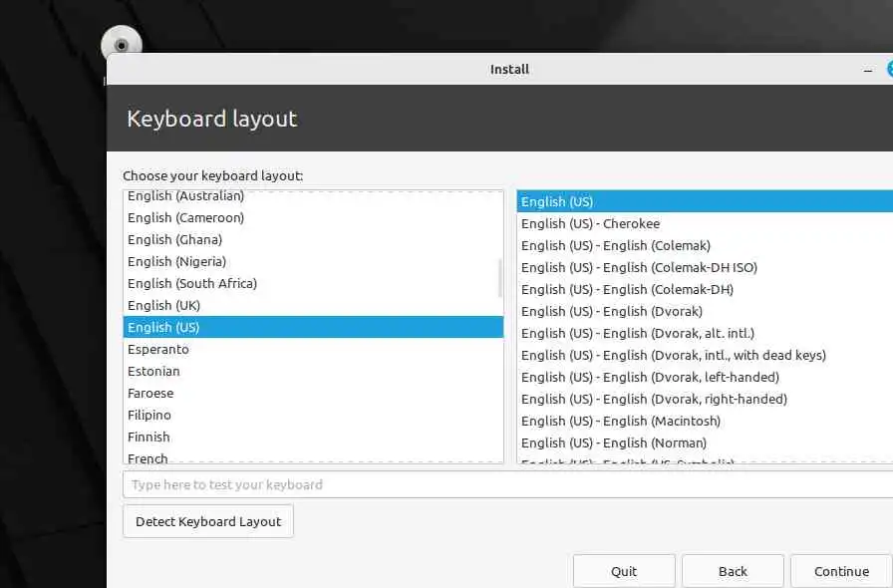Select English (US) - Cherokee variant
This screenshot has width=893, height=588.
click(x=705, y=224)
